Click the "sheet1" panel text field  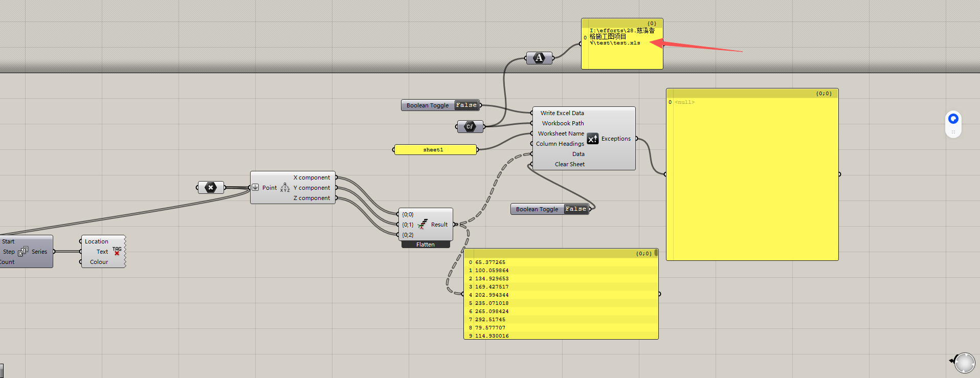coord(435,150)
